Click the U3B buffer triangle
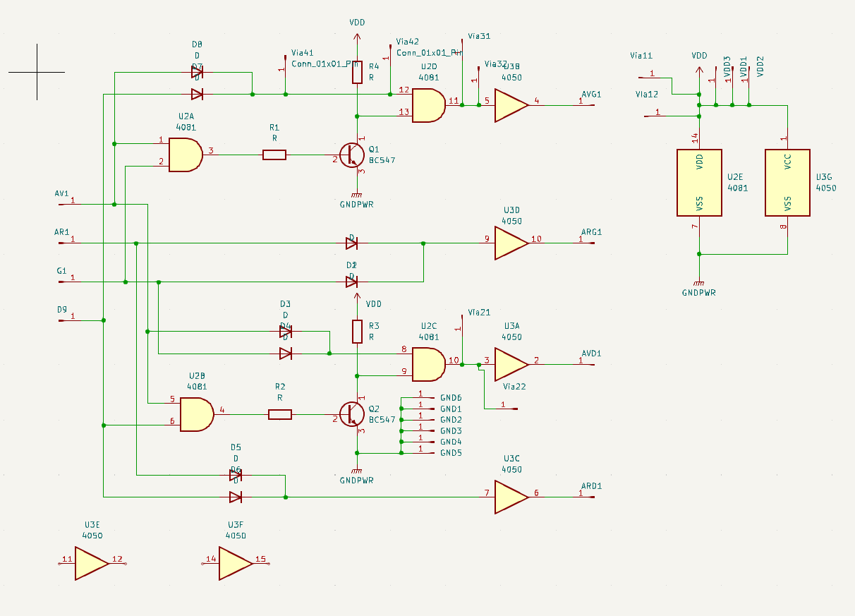855x616 pixels. [x=510, y=105]
